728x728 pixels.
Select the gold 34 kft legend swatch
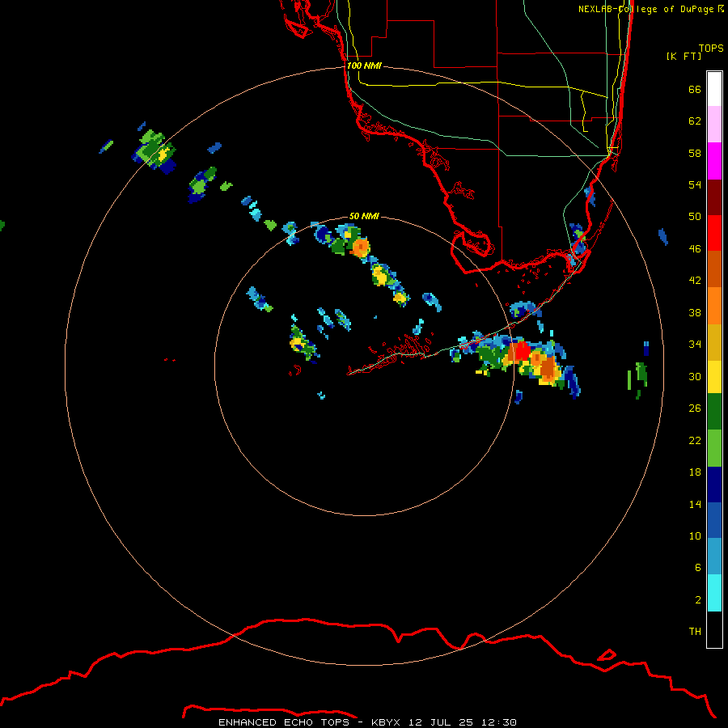[x=714, y=342]
